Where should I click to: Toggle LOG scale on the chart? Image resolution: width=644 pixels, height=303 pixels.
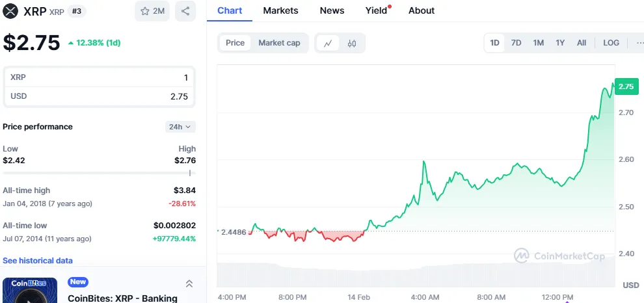pos(611,43)
